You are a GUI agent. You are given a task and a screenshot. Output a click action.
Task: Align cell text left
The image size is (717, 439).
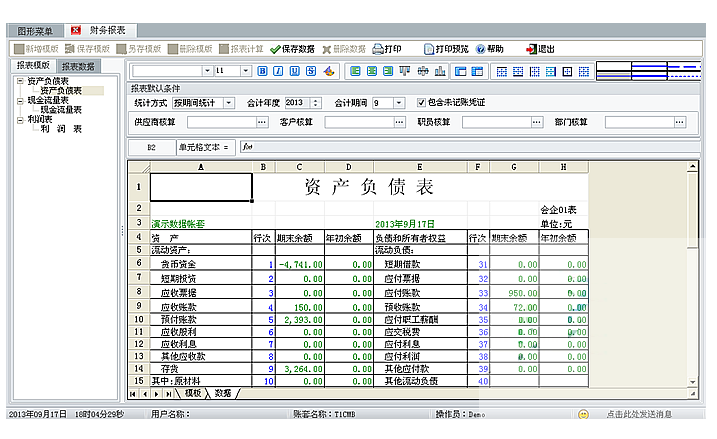click(x=355, y=71)
